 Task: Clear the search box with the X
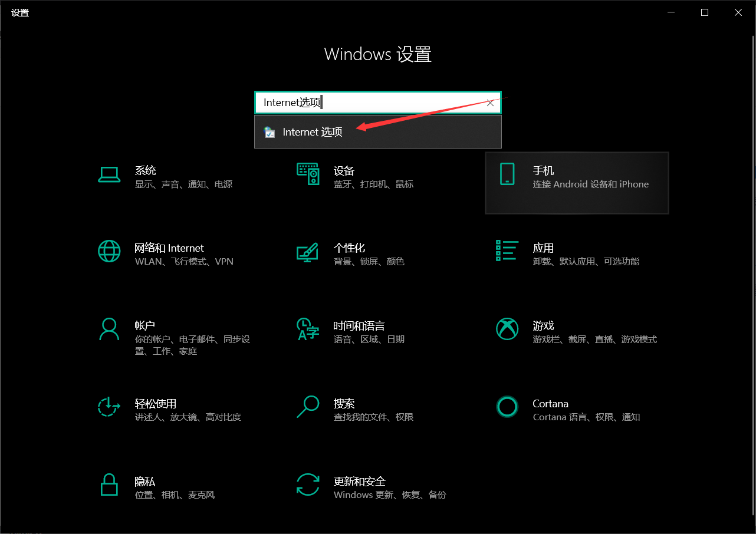pyautogui.click(x=490, y=102)
